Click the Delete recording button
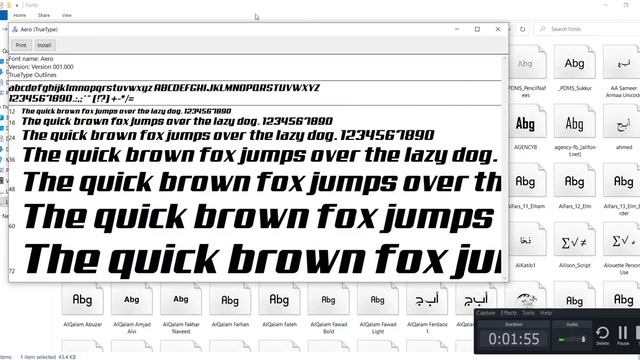Image resolution: width=640 pixels, height=360 pixels. point(602,336)
